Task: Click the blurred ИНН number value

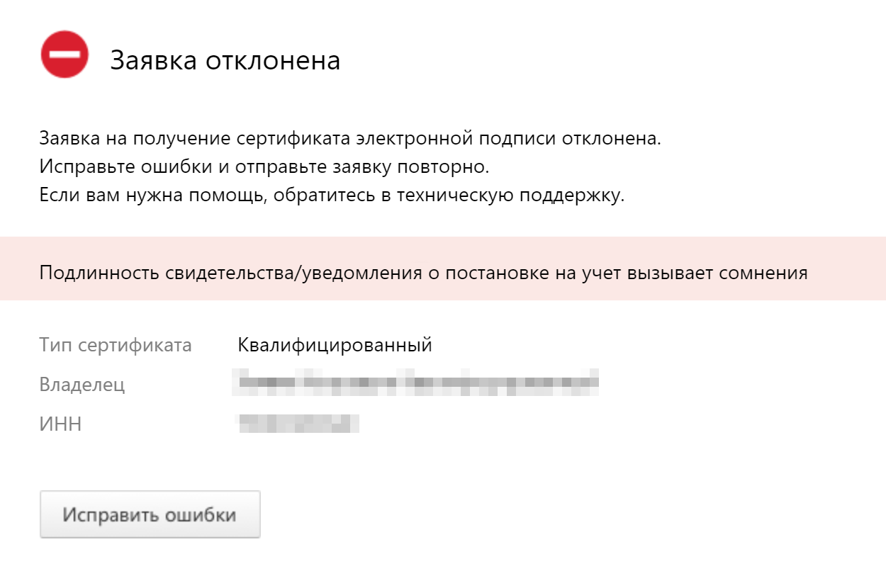Action: [298, 424]
